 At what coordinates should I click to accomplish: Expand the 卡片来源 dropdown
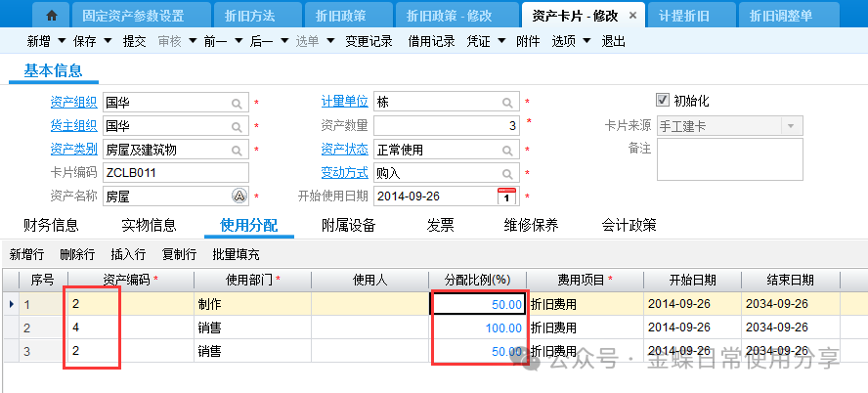tap(791, 126)
